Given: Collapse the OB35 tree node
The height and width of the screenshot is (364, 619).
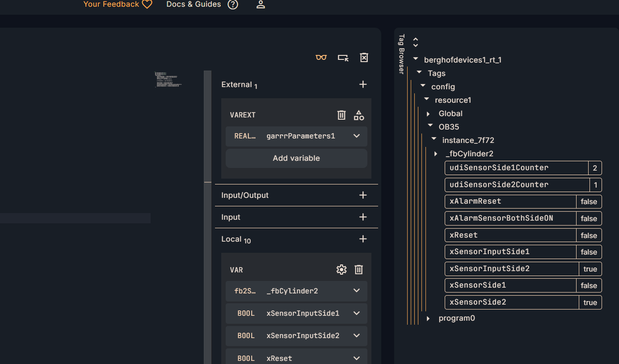Looking at the screenshot, I should coord(430,126).
